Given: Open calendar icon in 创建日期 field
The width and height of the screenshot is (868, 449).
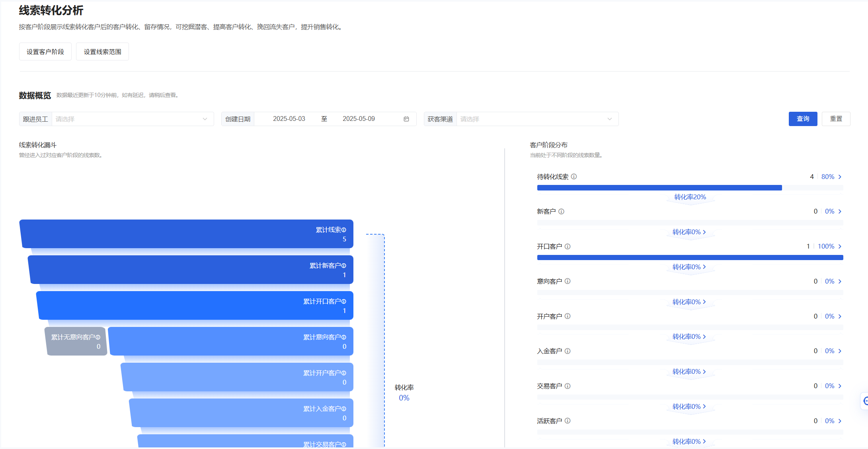Looking at the screenshot, I should pyautogui.click(x=406, y=119).
